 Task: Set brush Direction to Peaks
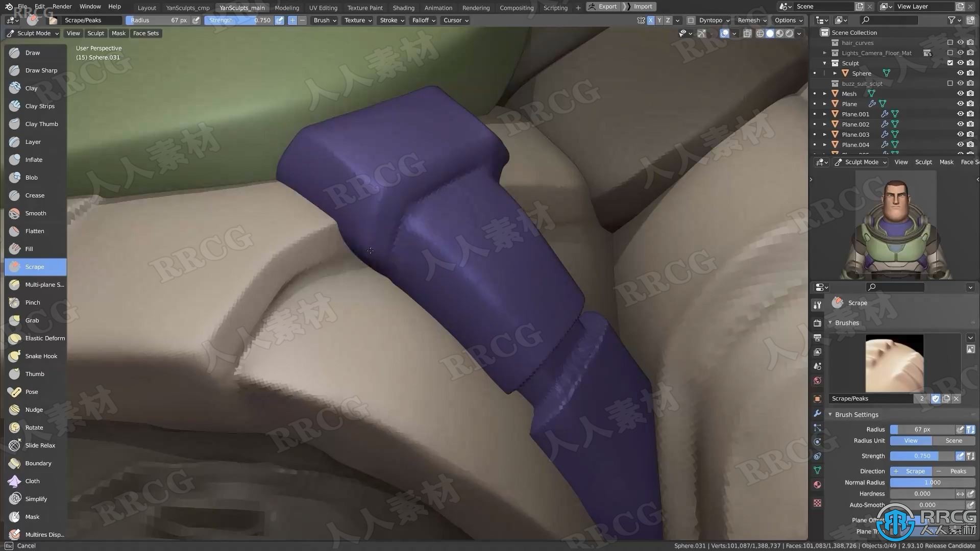(953, 471)
